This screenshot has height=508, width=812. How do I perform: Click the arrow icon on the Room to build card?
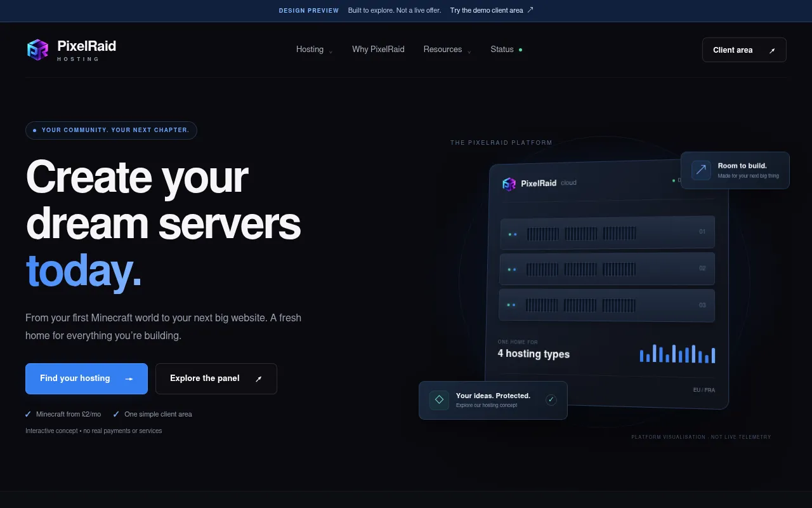click(701, 170)
